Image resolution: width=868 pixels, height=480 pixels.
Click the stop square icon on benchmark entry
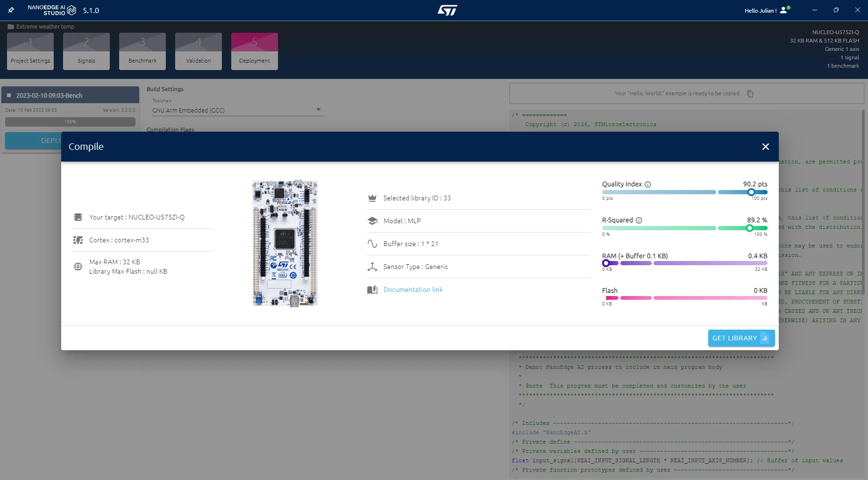[x=9, y=95]
